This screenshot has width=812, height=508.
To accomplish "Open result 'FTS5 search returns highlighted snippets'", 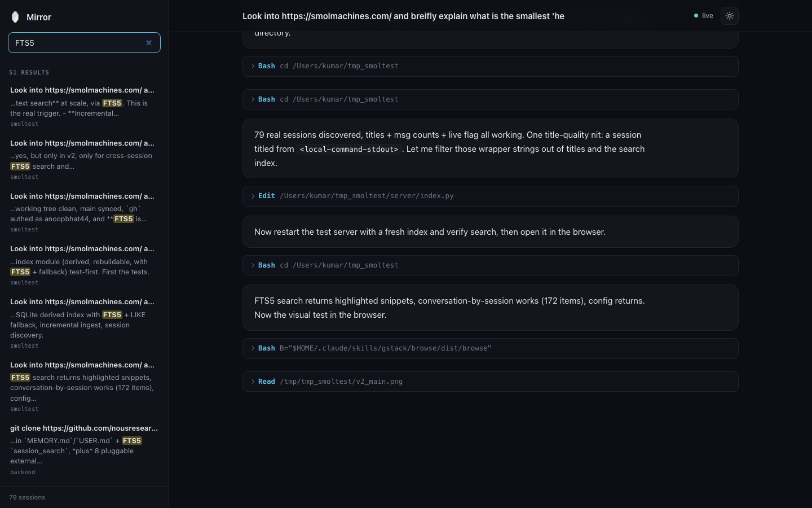I will [84, 387].
